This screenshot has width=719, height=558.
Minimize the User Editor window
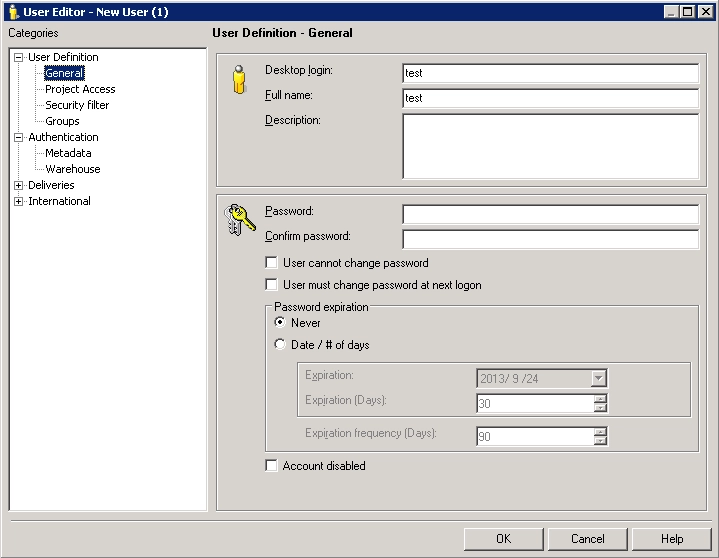(x=671, y=12)
